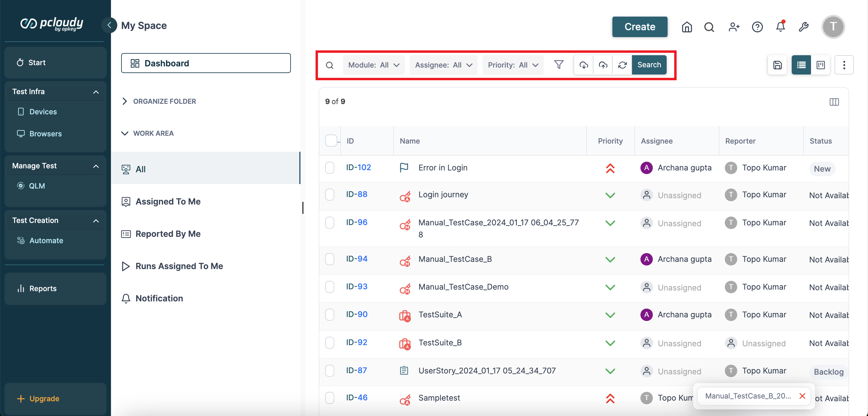The width and height of the screenshot is (868, 416).
Task: Open the ID-102 link
Action: click(358, 167)
